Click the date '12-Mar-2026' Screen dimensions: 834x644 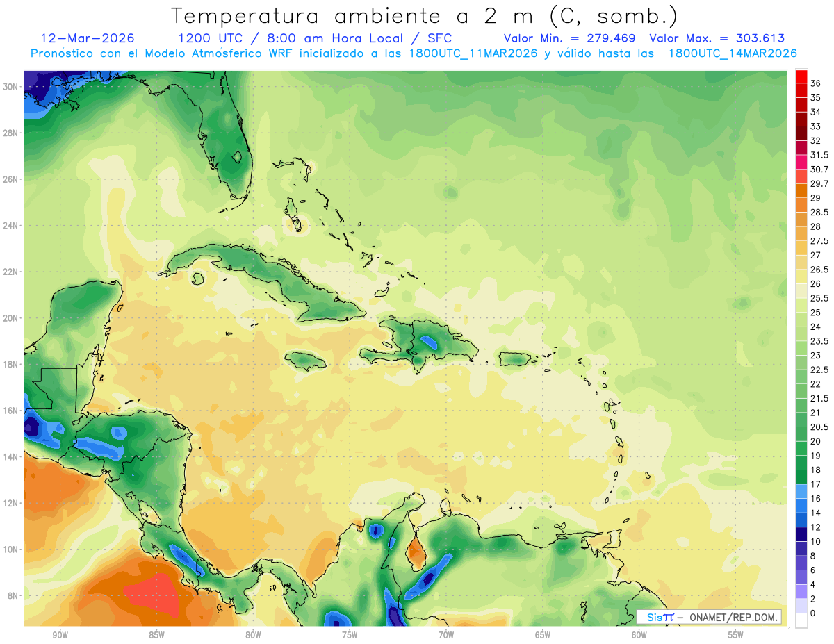(88, 38)
